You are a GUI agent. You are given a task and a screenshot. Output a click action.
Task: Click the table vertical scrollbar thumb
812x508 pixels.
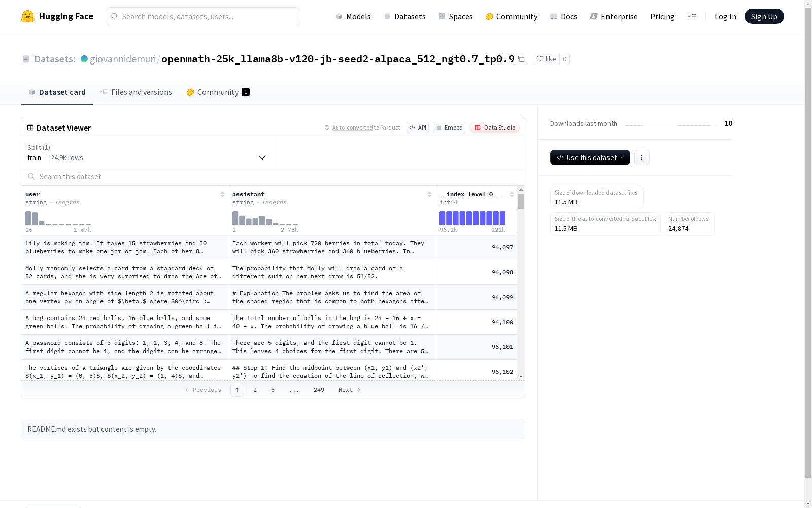click(521, 201)
